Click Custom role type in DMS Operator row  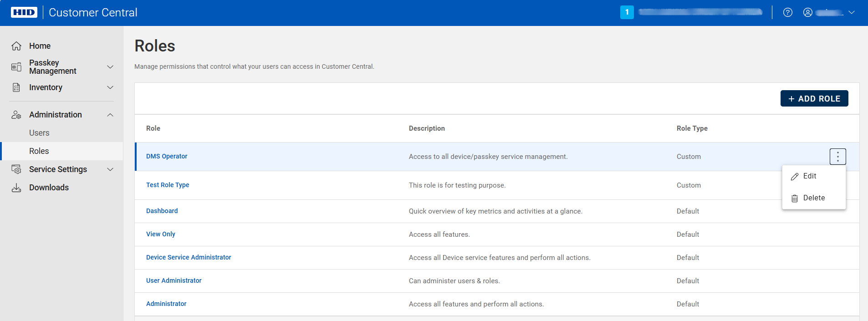click(x=689, y=157)
